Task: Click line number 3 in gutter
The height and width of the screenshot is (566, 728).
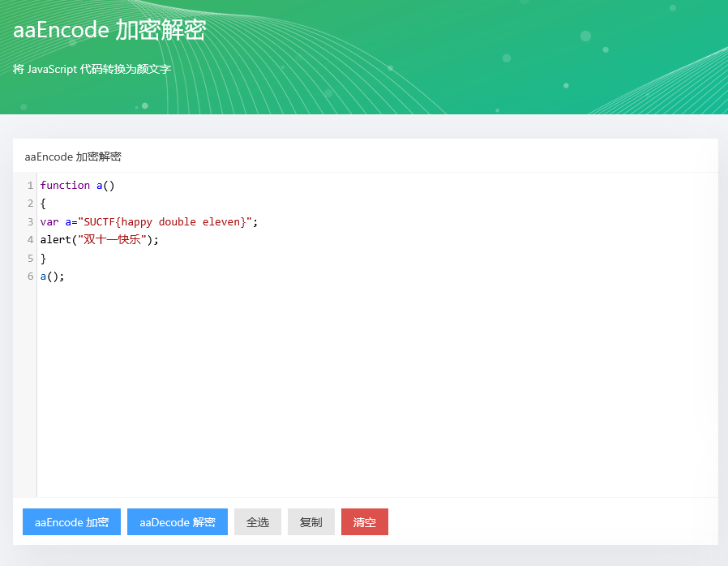Action: [x=30, y=222]
